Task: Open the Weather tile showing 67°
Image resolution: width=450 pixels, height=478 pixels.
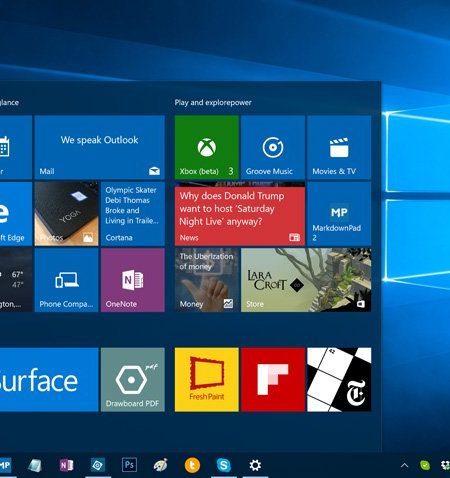Action: click(16, 280)
